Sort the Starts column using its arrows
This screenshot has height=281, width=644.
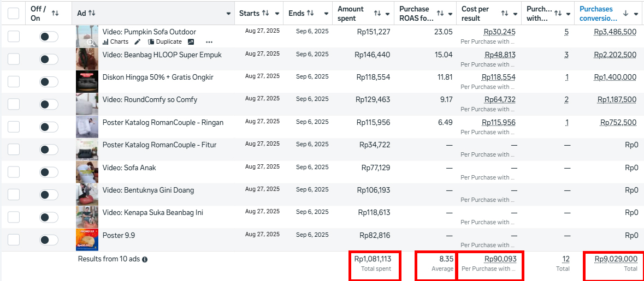pyautogui.click(x=265, y=13)
